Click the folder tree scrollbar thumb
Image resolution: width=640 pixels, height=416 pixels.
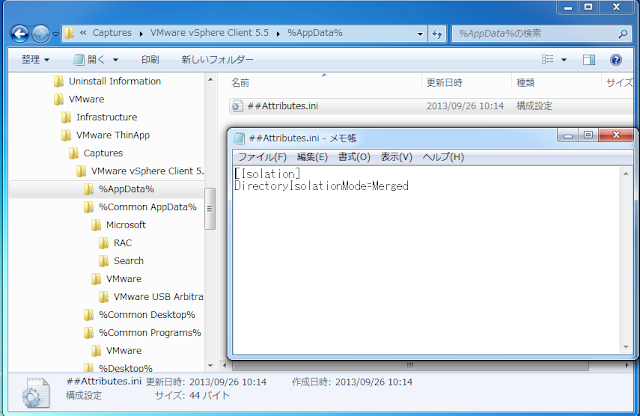pos(210,209)
